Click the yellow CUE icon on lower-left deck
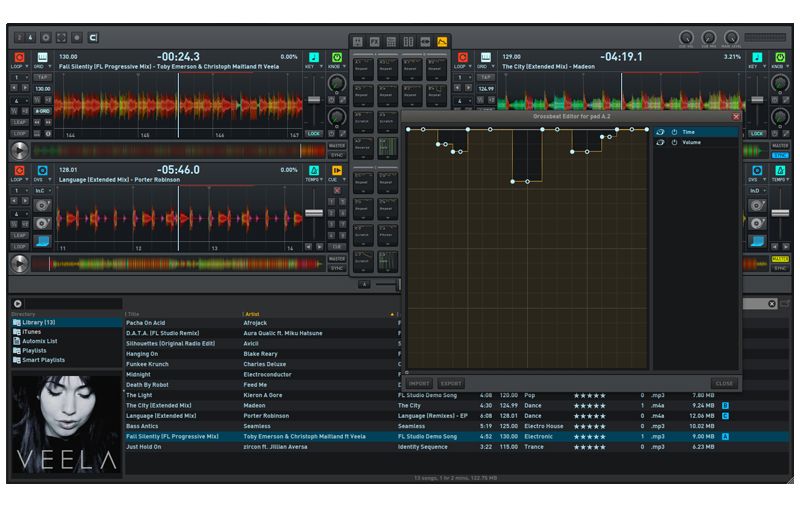800x505 pixels. click(x=337, y=171)
